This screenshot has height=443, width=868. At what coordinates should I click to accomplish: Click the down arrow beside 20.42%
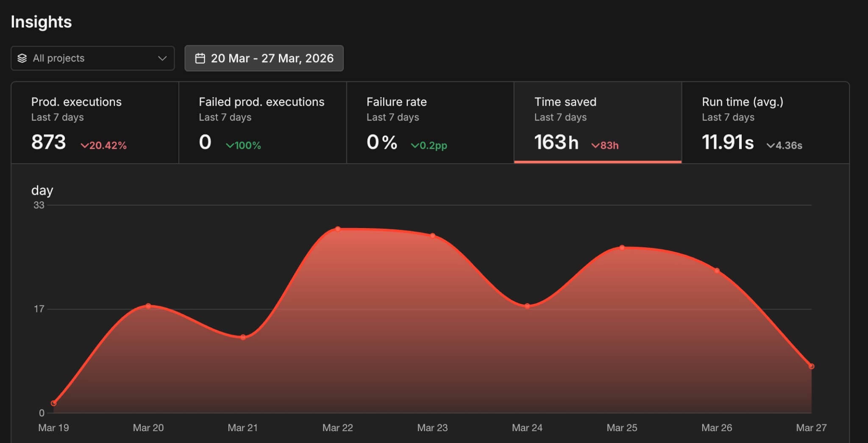pos(84,146)
